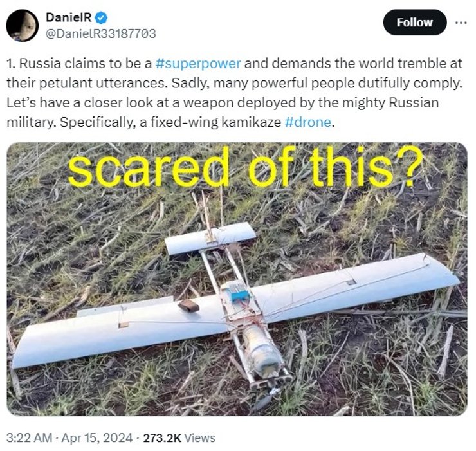476x451 pixels.
Task: Click the words 'mighty Russian' in the tweet
Action: pos(390,103)
